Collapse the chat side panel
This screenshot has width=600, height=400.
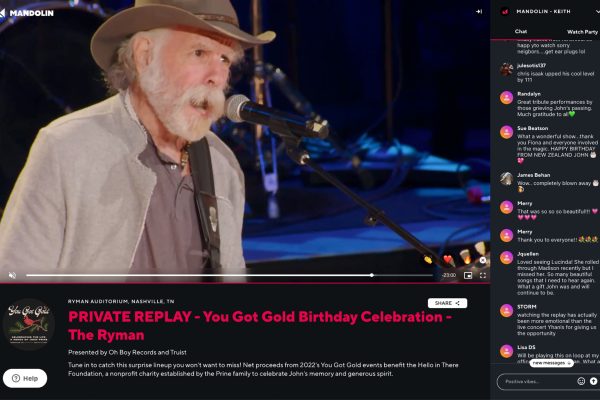click(478, 11)
